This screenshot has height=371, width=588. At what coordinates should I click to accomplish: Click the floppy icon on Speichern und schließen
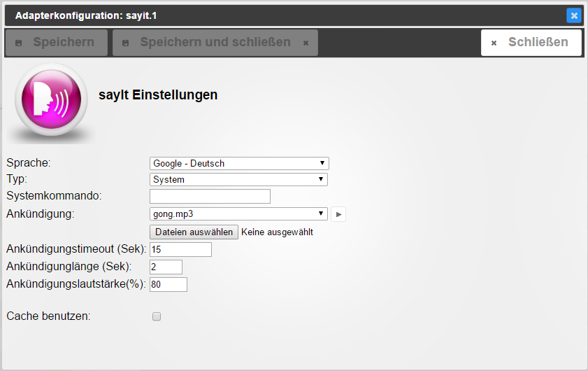[x=126, y=43]
